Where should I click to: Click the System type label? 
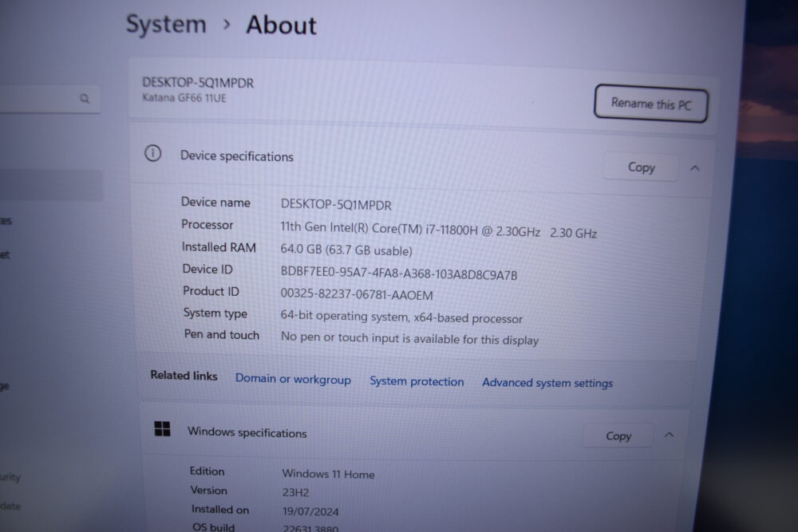point(215,313)
